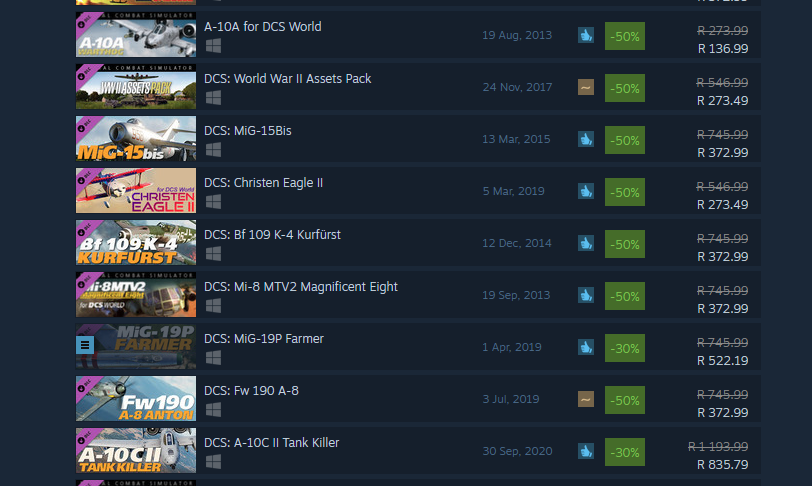The image size is (812, 486).
Task: Click the Windows icon under Mi-8 MTV2 Magnificent Eight
Action: pyautogui.click(x=213, y=306)
